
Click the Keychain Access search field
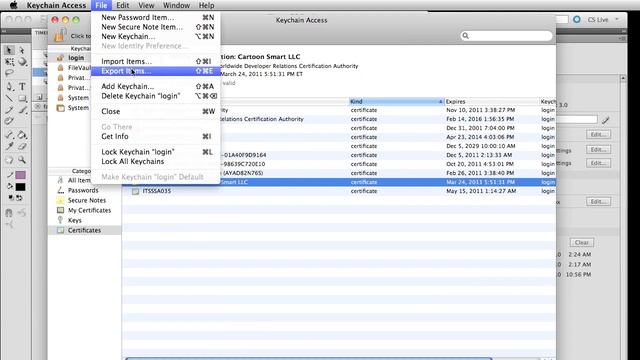click(x=506, y=36)
